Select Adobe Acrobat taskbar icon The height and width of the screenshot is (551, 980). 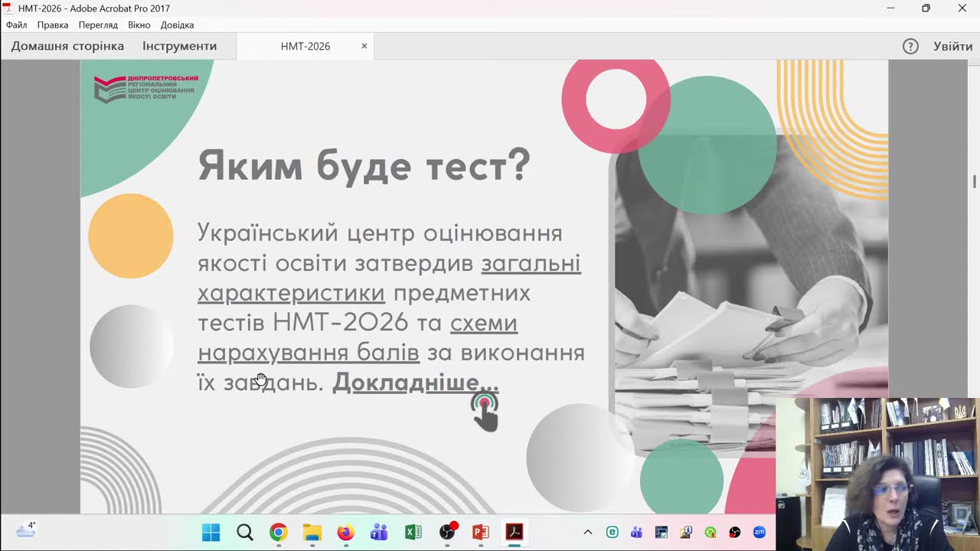pos(514,532)
